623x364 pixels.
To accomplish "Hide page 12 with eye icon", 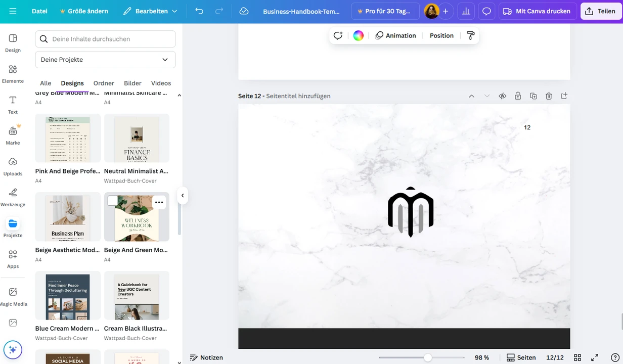I will pos(503,96).
